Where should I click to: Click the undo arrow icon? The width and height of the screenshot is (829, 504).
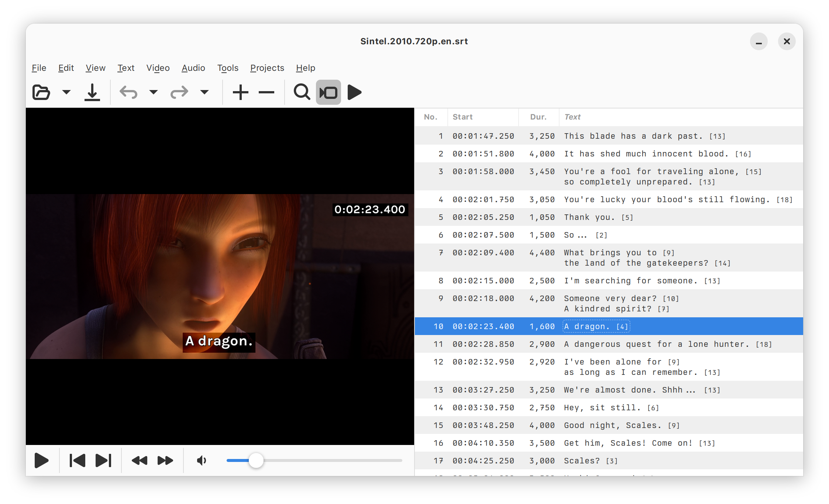click(x=128, y=92)
